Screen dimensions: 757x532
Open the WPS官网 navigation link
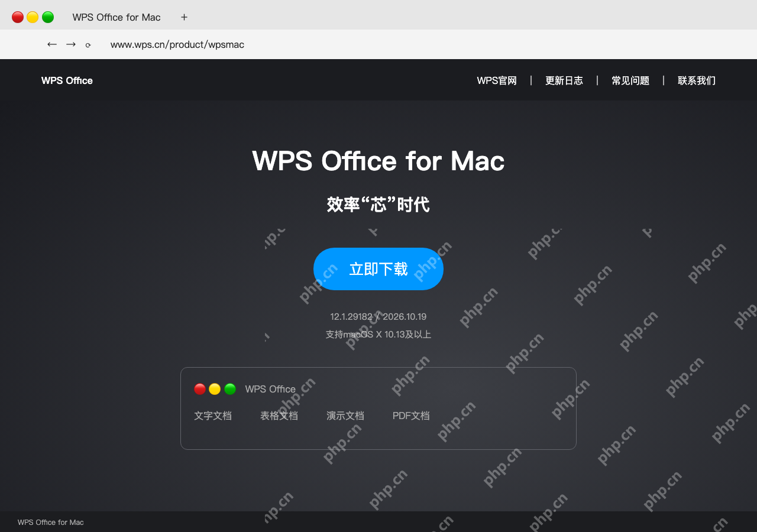coord(497,80)
